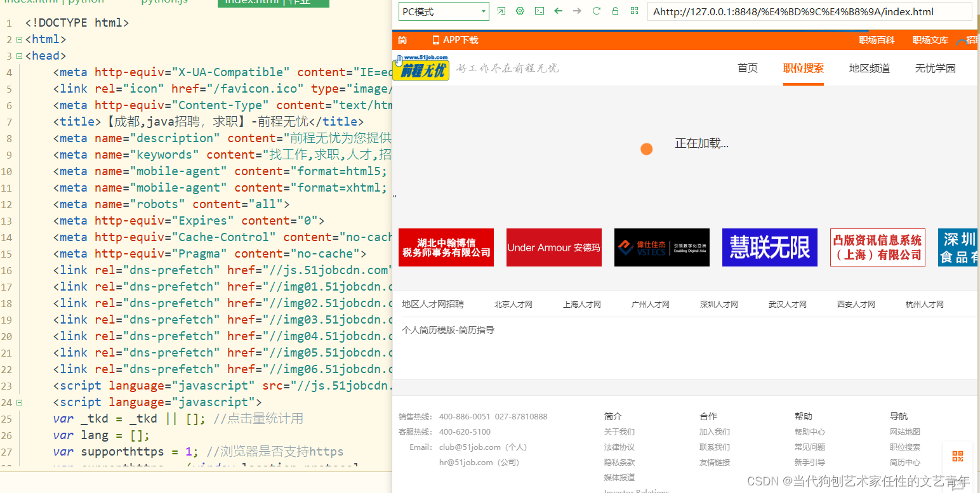
Task: Click the 职场文库 top bar link
Action: (x=930, y=40)
